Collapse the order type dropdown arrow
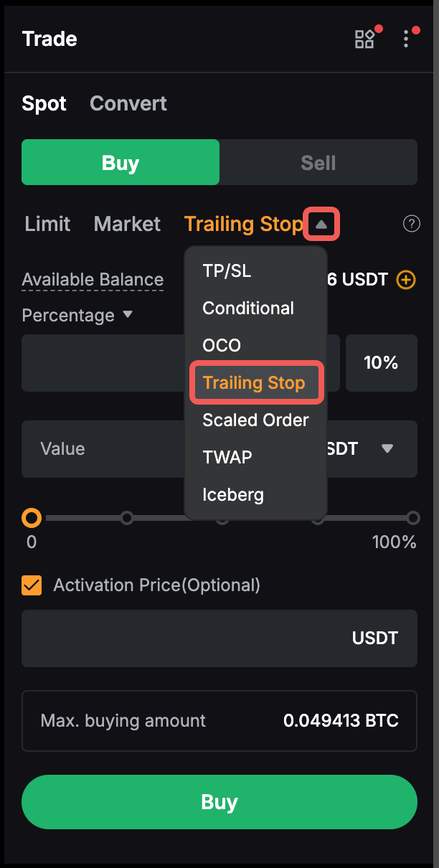The width and height of the screenshot is (439, 868). point(321,225)
